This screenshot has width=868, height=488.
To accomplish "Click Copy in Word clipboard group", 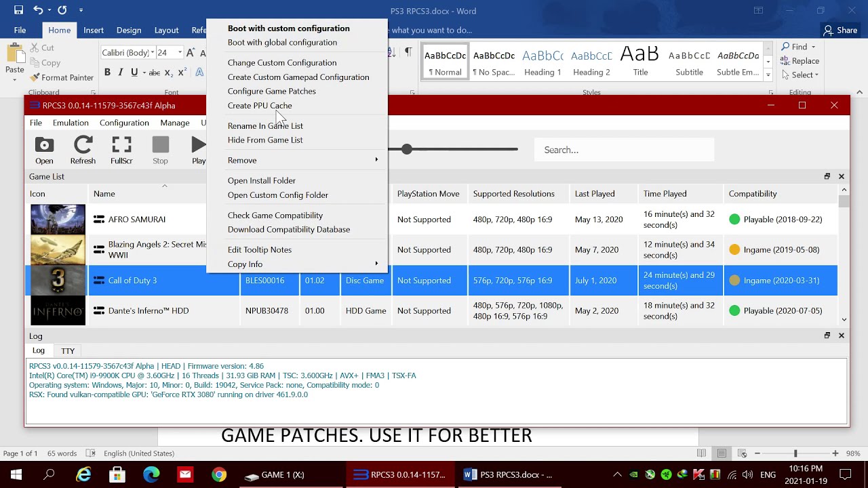I will 45,63.
